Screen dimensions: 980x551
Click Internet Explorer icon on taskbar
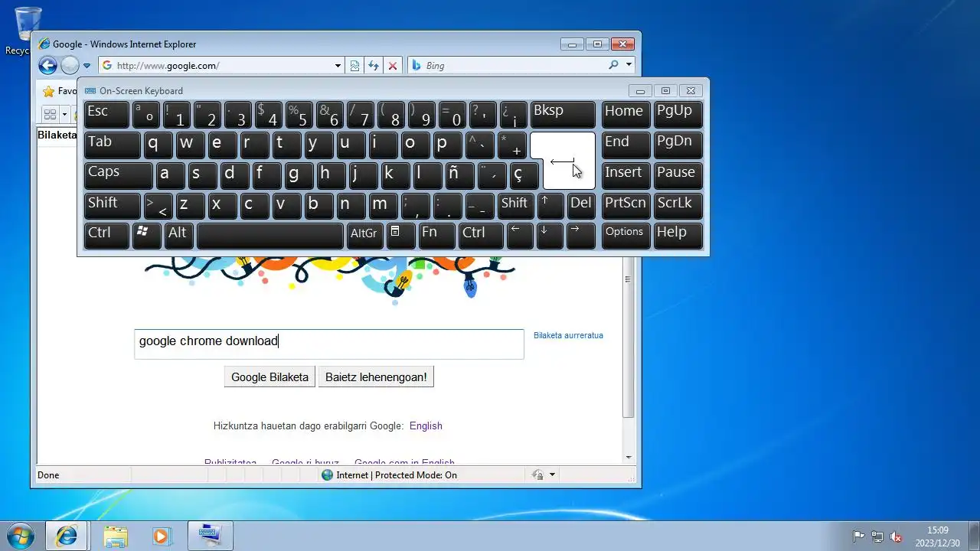(x=67, y=536)
